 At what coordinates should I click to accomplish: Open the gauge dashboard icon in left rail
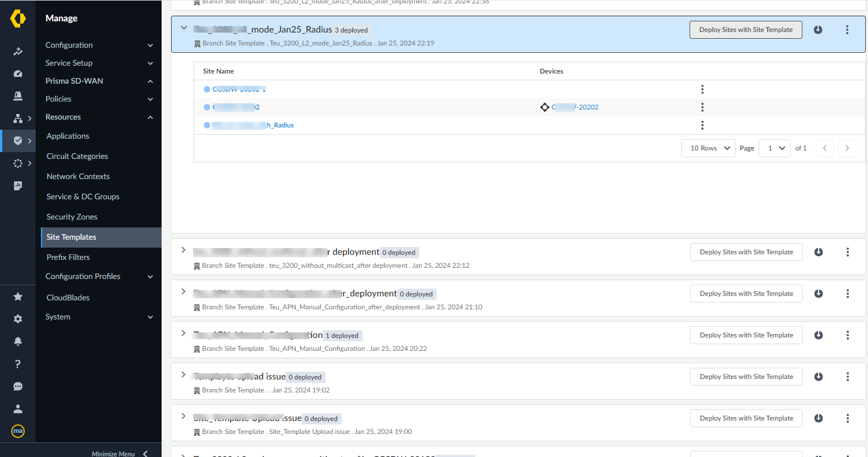[18, 74]
